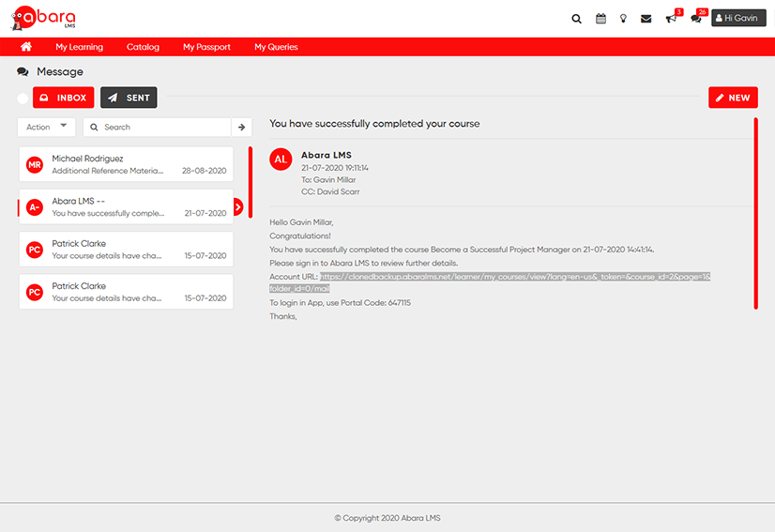The height and width of the screenshot is (532, 775).
Task: Click the timestamp 21-07-2020 19:11:14
Action: pos(335,168)
